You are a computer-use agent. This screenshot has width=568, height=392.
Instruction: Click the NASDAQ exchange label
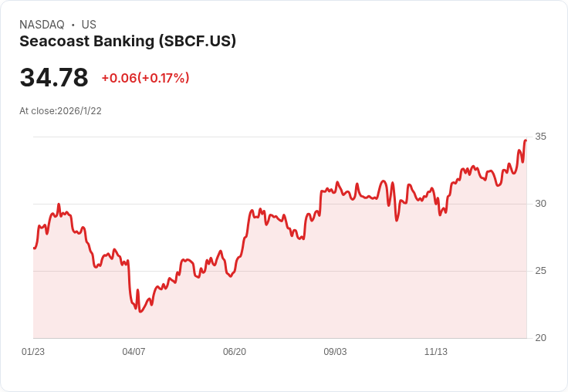point(42,25)
